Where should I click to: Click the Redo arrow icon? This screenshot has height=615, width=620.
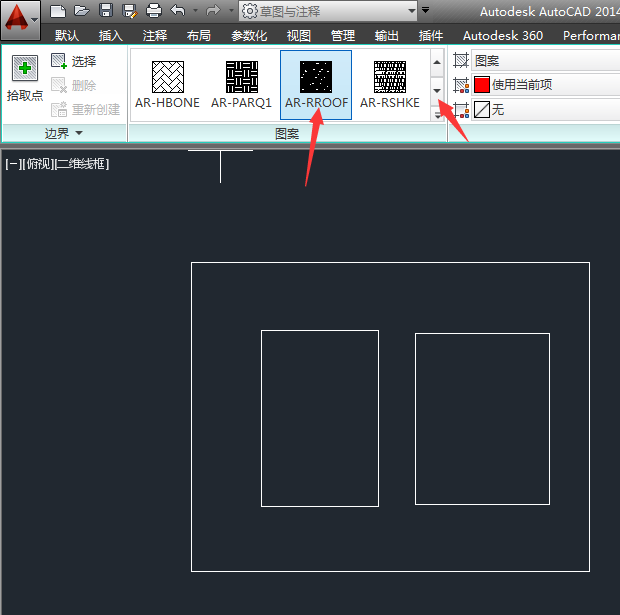pos(213,10)
